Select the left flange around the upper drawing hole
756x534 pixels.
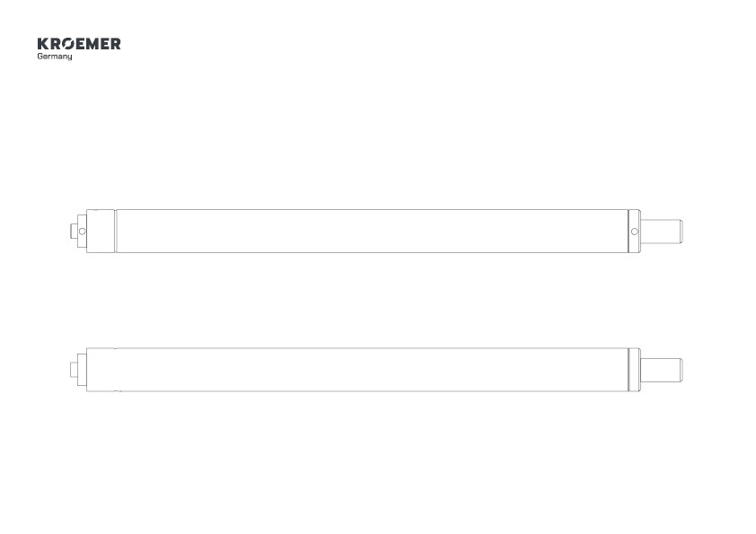(x=82, y=232)
